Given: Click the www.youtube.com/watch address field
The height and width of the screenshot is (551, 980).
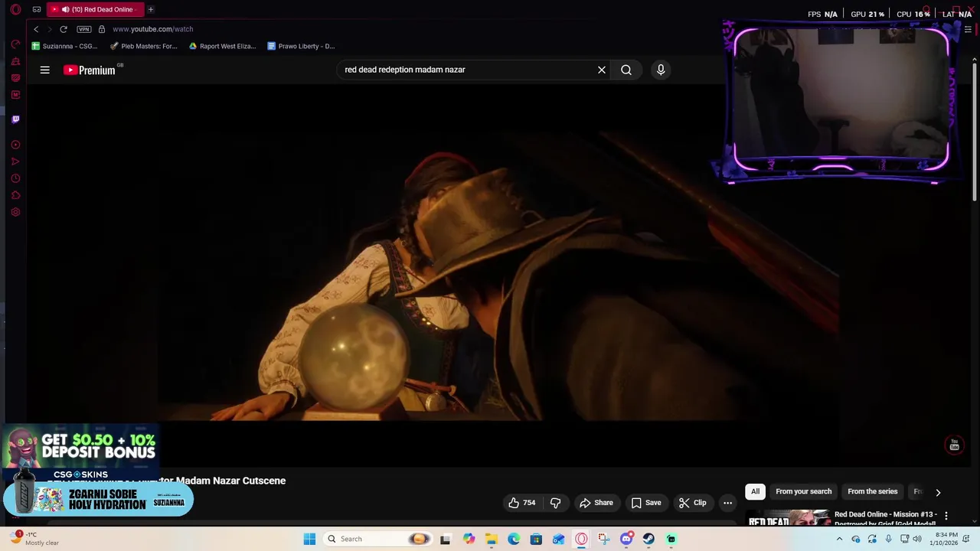Looking at the screenshot, I should click(x=152, y=29).
